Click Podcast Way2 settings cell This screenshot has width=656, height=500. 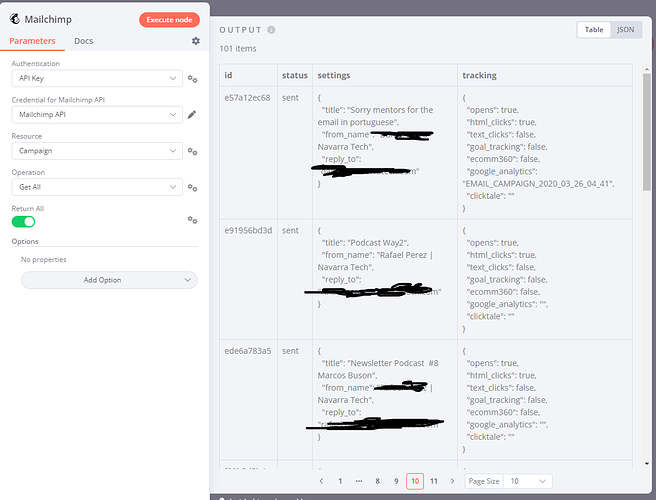click(385, 279)
